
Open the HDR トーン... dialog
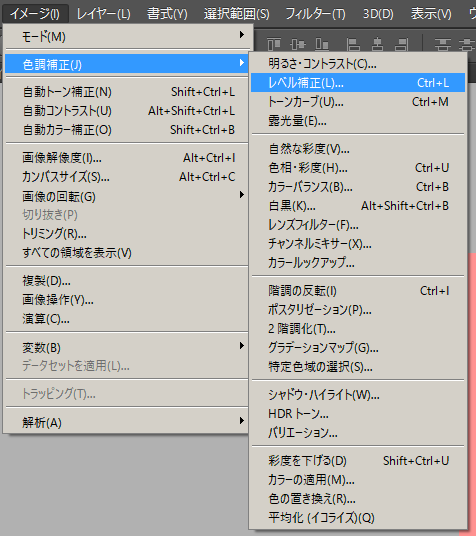click(358, 414)
